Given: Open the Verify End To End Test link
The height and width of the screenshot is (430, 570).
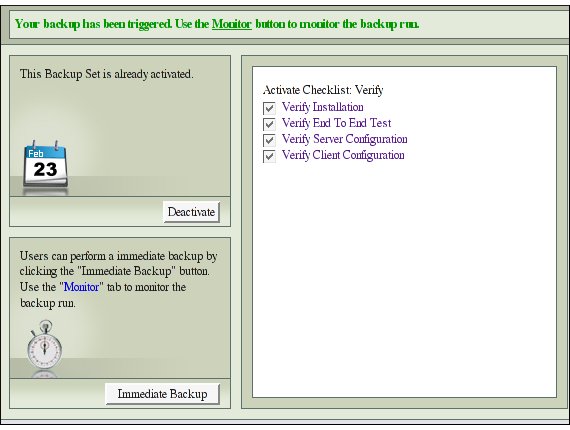Looking at the screenshot, I should coord(337,123).
